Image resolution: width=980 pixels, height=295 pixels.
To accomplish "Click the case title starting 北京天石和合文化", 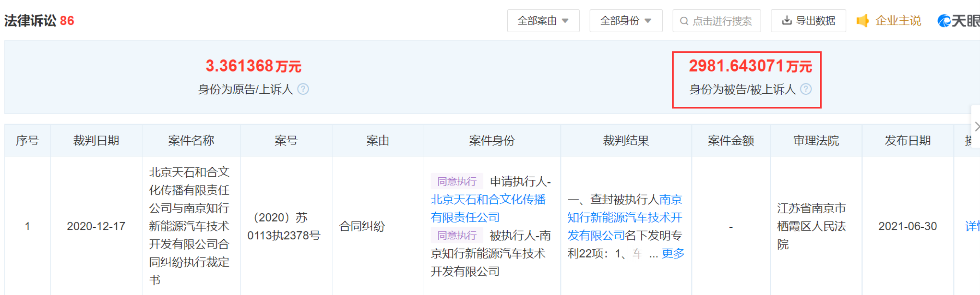I will [189, 226].
